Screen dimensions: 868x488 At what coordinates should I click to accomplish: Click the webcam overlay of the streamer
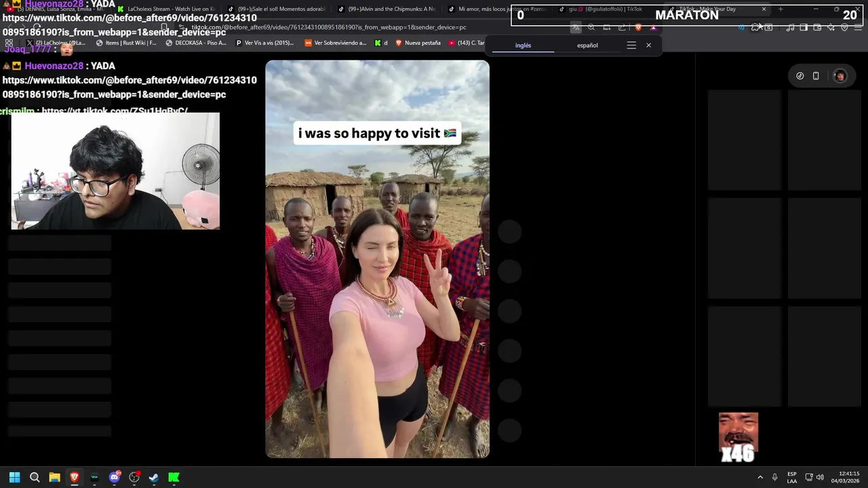click(x=115, y=171)
